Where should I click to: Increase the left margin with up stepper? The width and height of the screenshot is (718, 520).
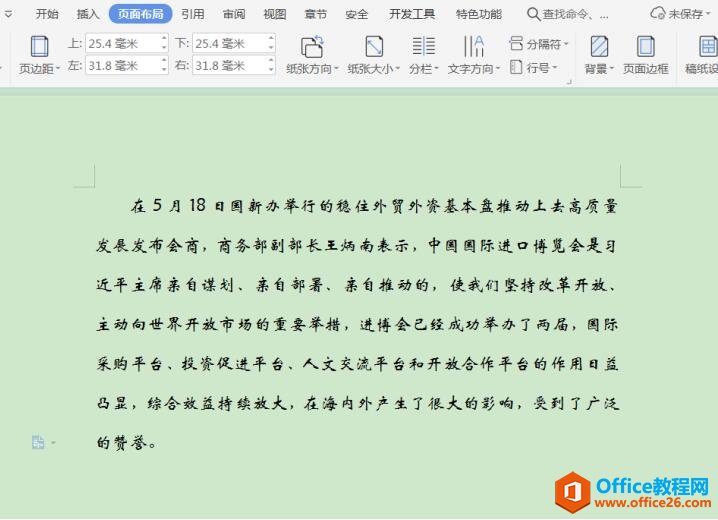[164, 60]
